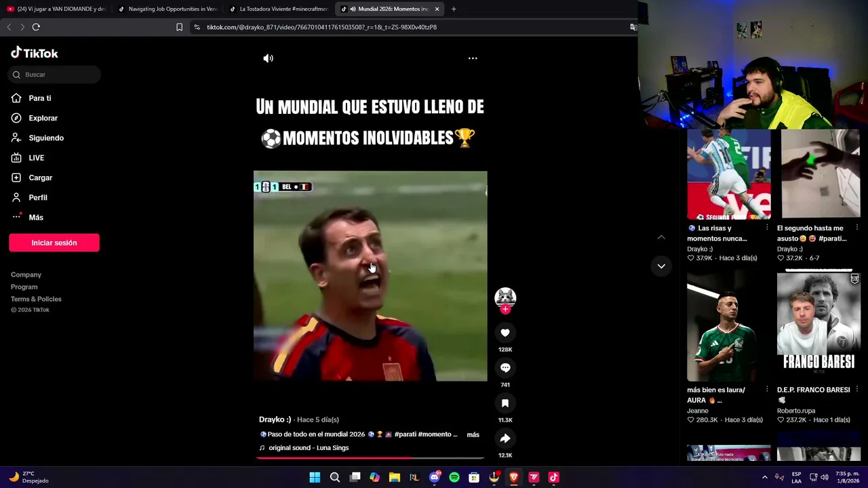This screenshot has width=868, height=488.
Task: Open the Windows Start menu
Action: [x=315, y=477]
